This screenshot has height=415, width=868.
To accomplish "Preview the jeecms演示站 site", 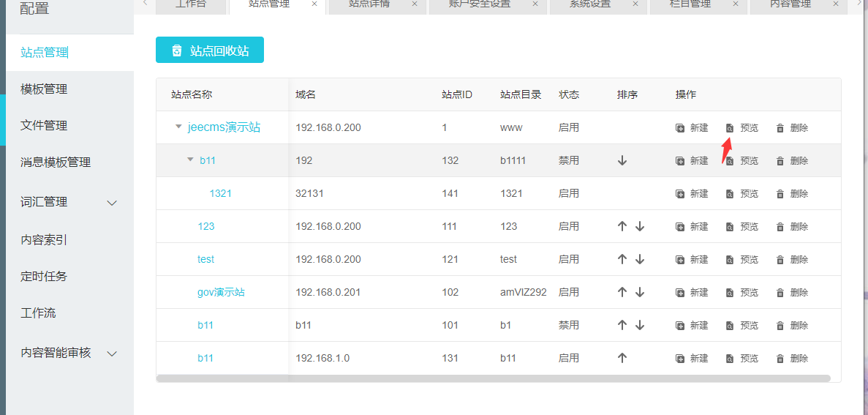I will coord(742,128).
